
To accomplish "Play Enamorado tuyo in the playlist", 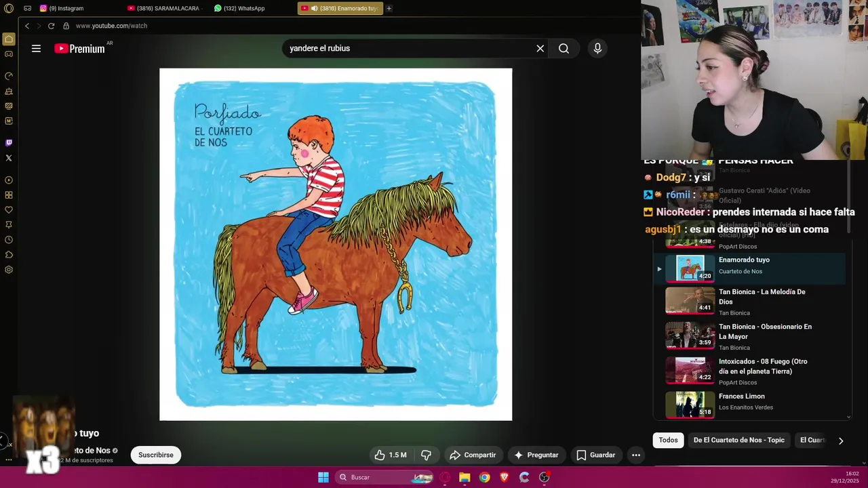I will click(x=750, y=268).
